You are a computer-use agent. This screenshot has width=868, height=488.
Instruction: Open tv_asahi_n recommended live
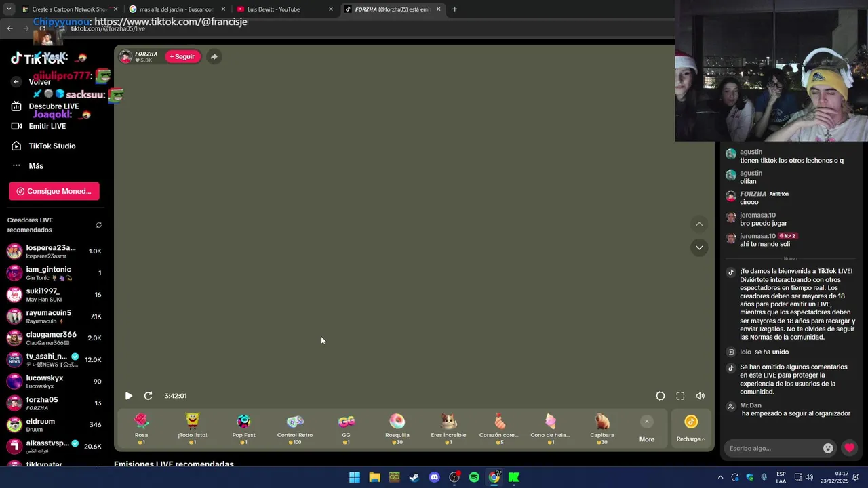54,360
